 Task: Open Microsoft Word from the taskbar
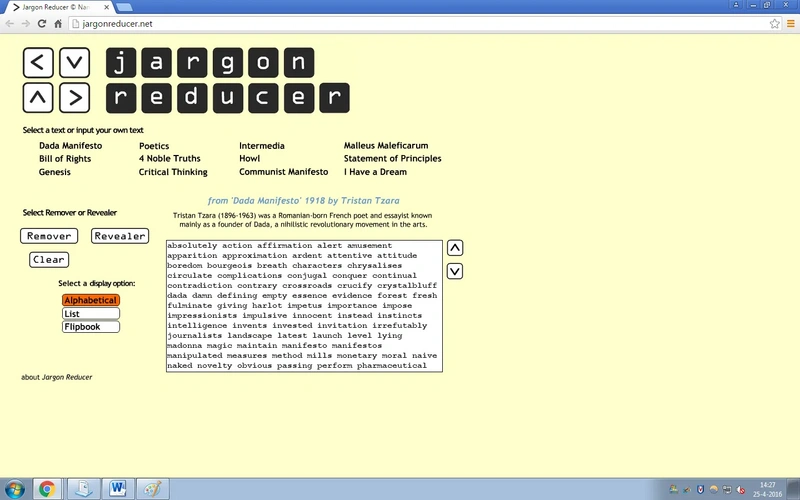[118, 489]
